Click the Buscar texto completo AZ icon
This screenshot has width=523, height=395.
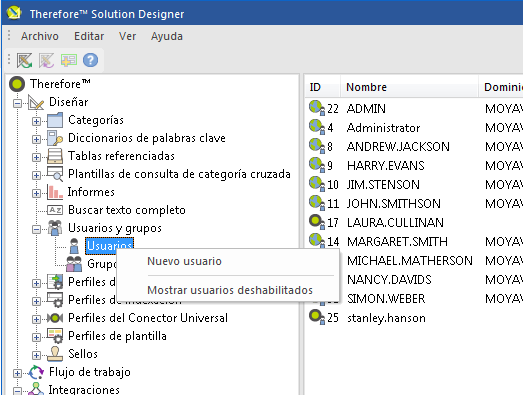tap(55, 210)
